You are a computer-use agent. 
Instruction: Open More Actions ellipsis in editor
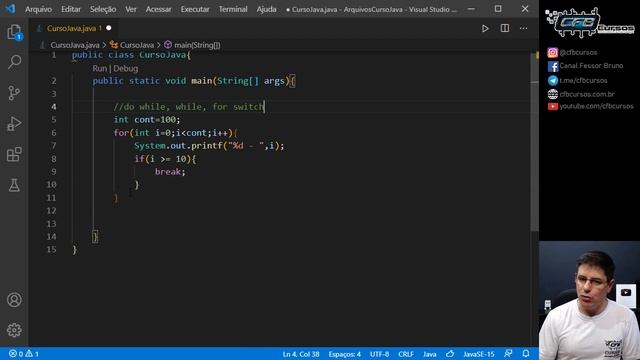coord(524,28)
